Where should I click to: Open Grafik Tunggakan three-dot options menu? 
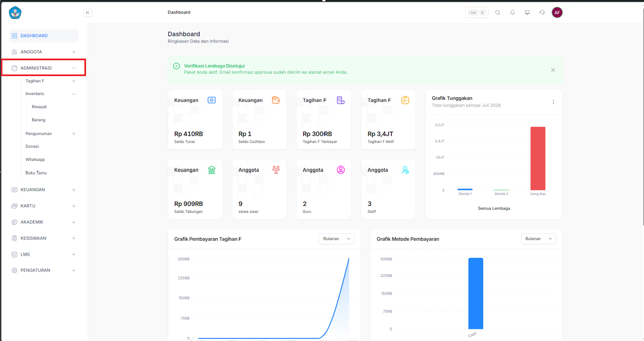553,102
